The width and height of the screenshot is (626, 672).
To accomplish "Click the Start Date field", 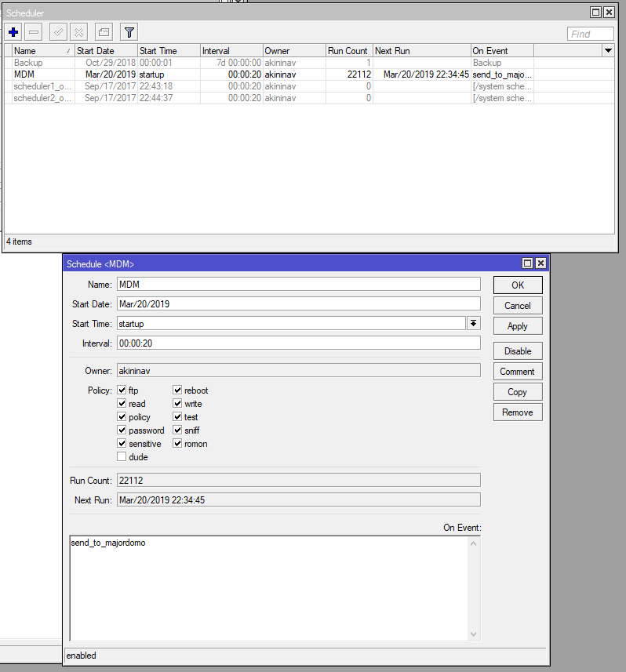I will (298, 304).
